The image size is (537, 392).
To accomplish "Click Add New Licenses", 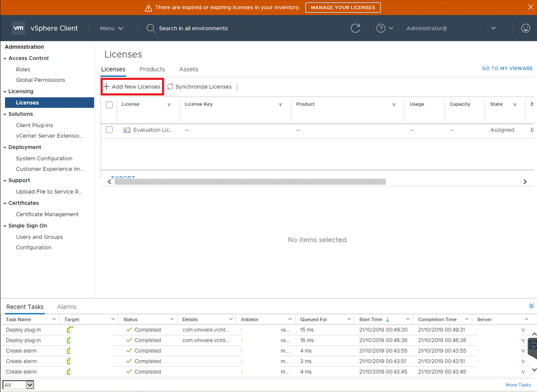I will pos(132,87).
